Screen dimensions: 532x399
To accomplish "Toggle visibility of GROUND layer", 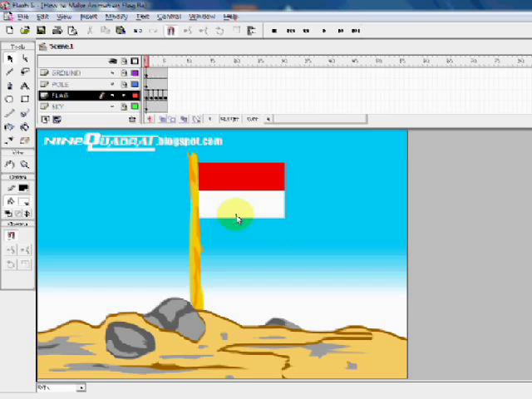I will tap(112, 73).
